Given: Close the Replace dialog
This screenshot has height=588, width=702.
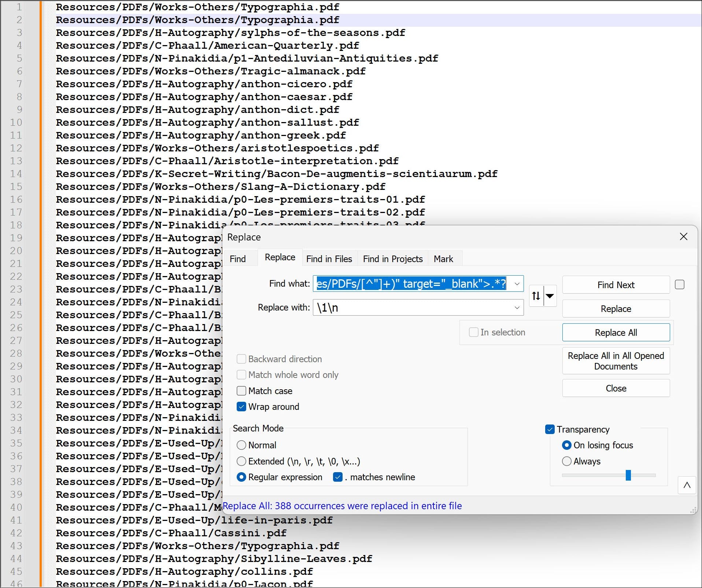Looking at the screenshot, I should (x=683, y=236).
